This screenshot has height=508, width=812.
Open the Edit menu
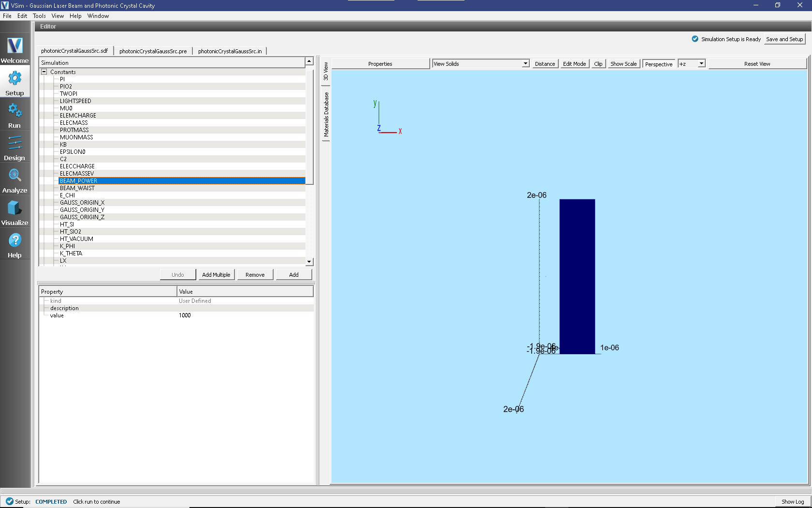[22, 15]
